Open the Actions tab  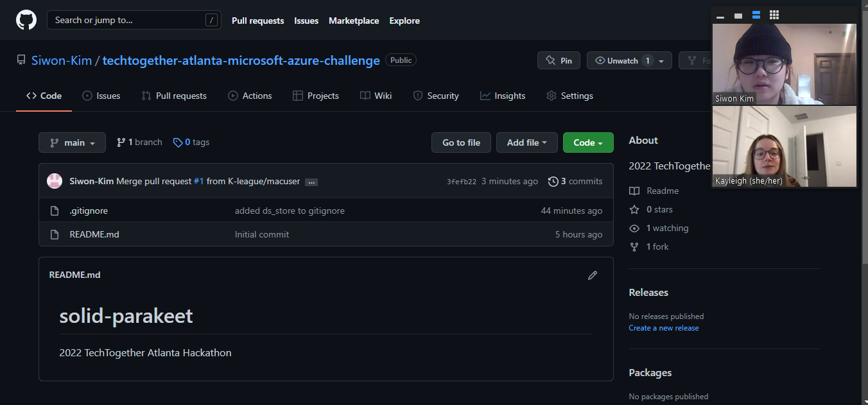coord(250,96)
